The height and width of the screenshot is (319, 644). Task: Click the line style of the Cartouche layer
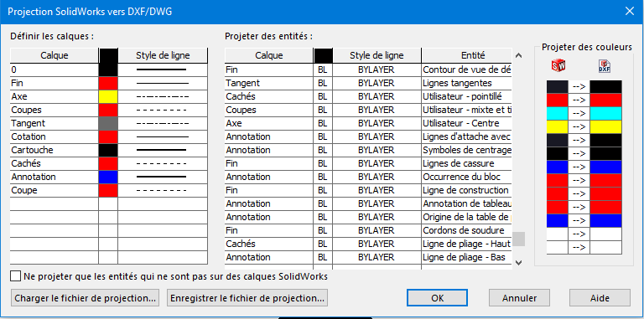point(163,150)
